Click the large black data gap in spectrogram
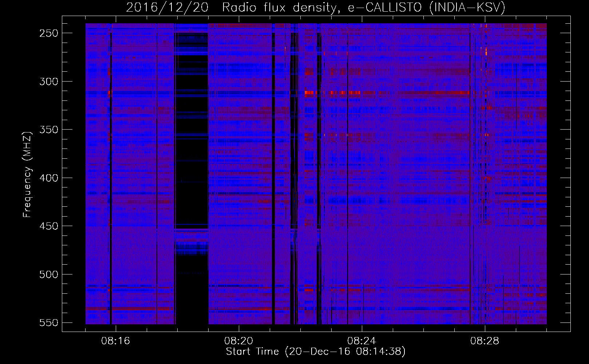Image resolution: width=589 pixels, height=364 pixels. click(192, 175)
